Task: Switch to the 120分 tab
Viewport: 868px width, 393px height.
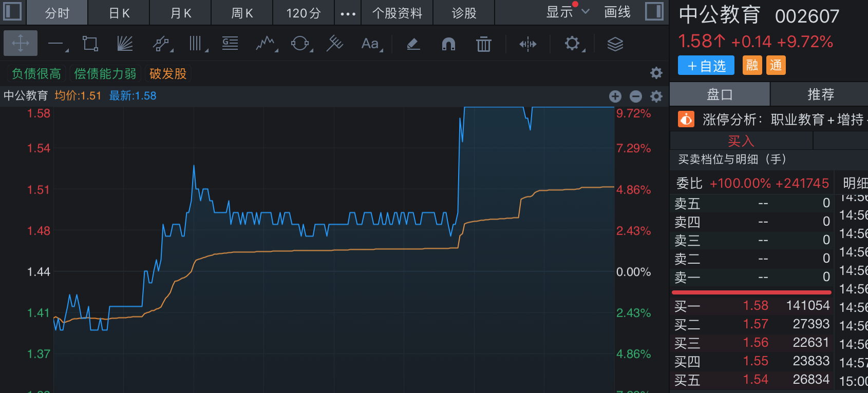Action: (304, 13)
